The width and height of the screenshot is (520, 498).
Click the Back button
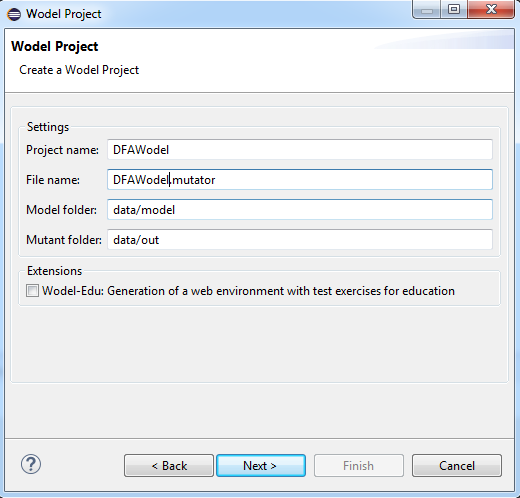(169, 465)
